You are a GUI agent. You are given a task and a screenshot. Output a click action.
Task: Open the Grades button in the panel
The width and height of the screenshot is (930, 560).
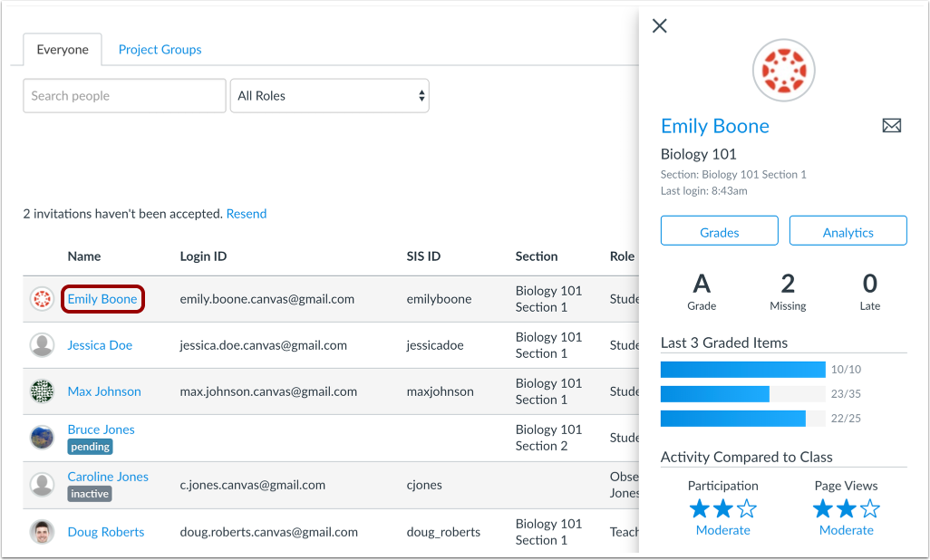click(720, 231)
